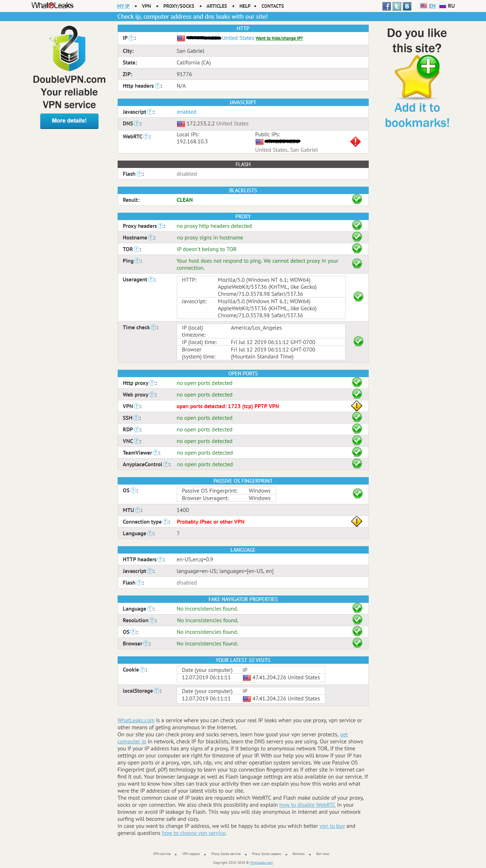
Task: Click the green check icon for Blacklists result
Action: [357, 199]
